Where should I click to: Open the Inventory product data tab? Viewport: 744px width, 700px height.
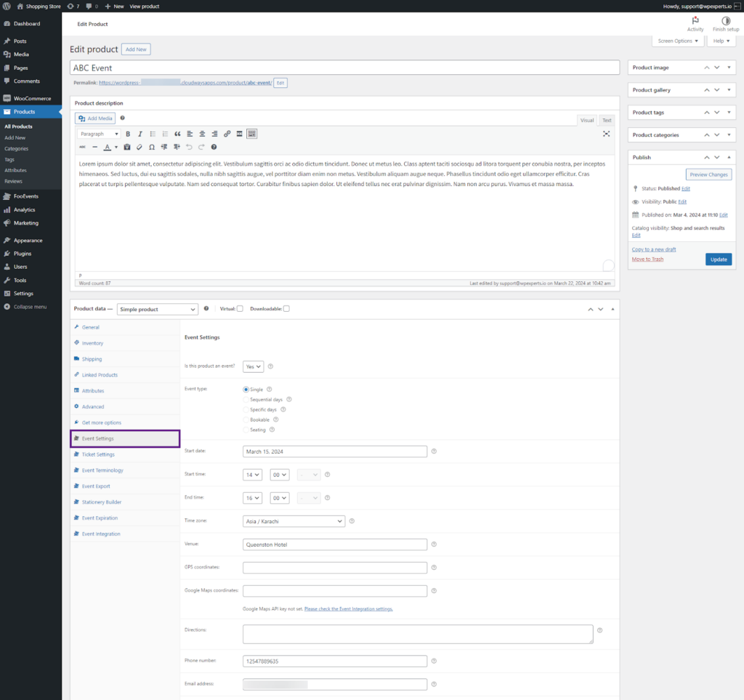click(125, 343)
